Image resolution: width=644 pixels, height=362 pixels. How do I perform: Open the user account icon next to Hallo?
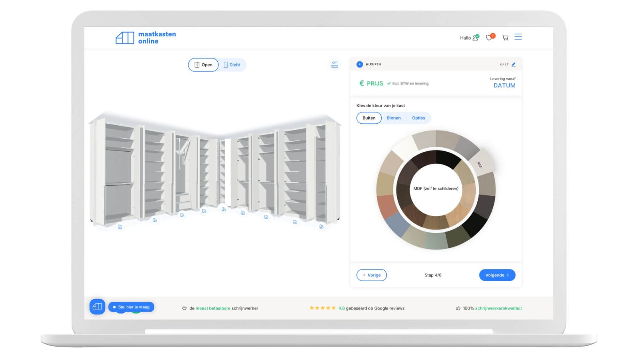click(475, 38)
